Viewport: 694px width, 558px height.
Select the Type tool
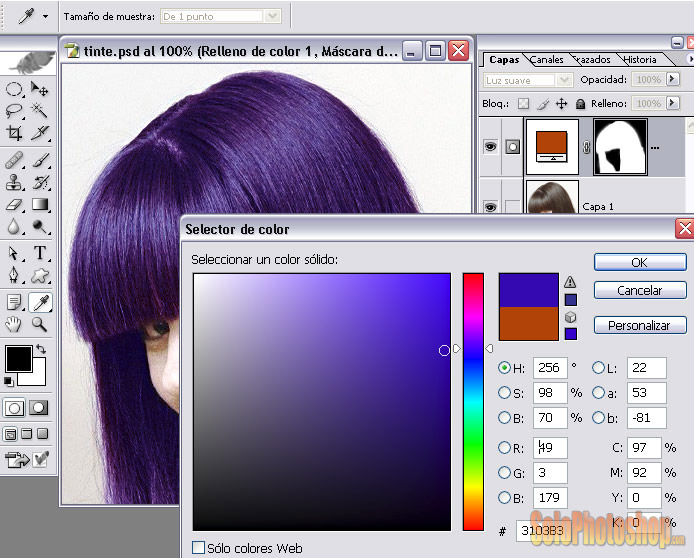point(39,253)
